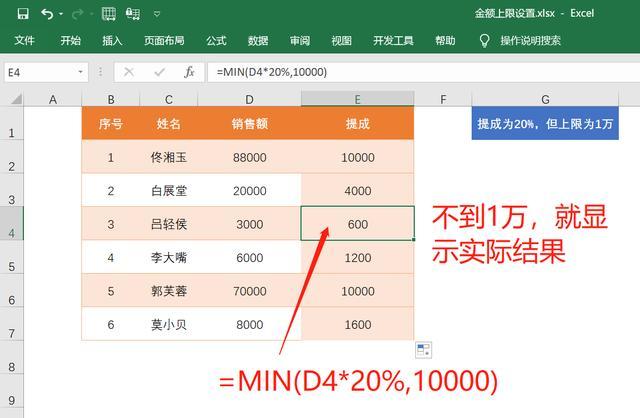The width and height of the screenshot is (640, 418).
Task: Expand the Name Box dropdown arrow
Action: [81, 73]
